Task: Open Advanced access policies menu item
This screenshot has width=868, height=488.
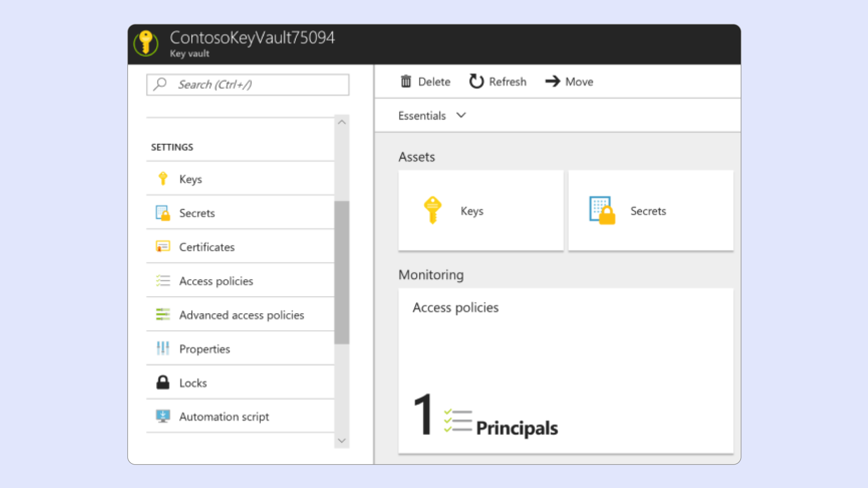Action: tap(241, 315)
